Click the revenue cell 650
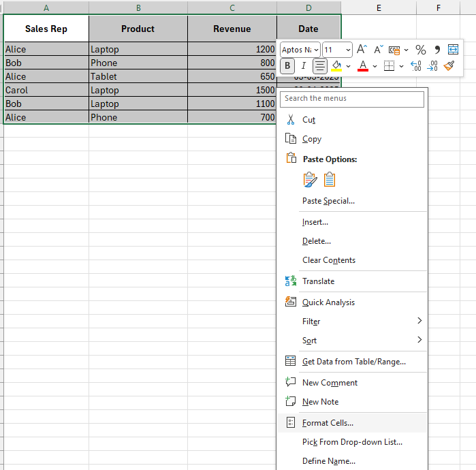 point(232,76)
